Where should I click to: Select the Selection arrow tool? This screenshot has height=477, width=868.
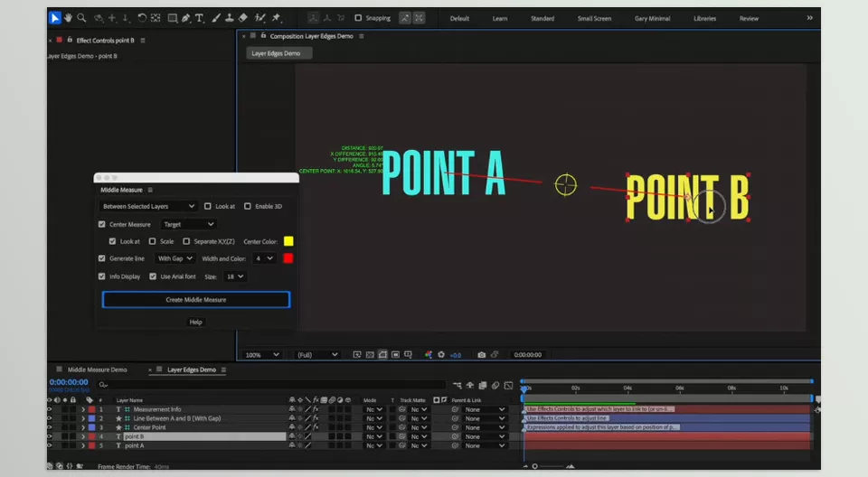(55, 18)
